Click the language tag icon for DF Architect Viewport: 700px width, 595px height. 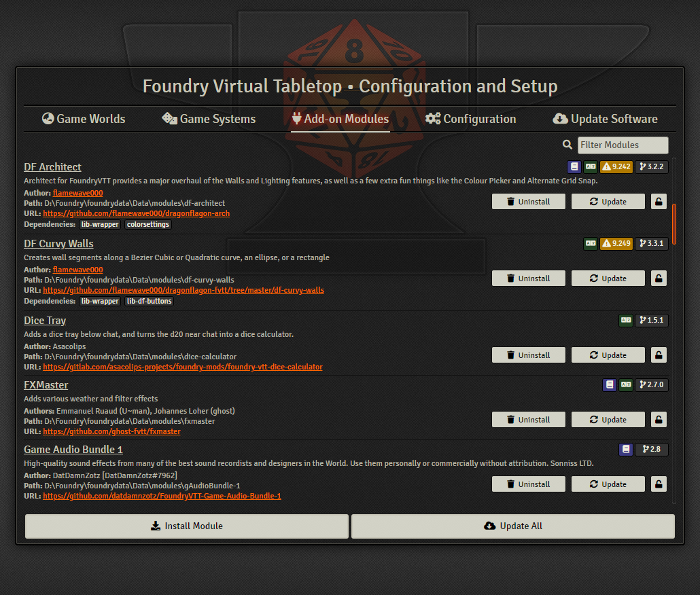click(591, 166)
